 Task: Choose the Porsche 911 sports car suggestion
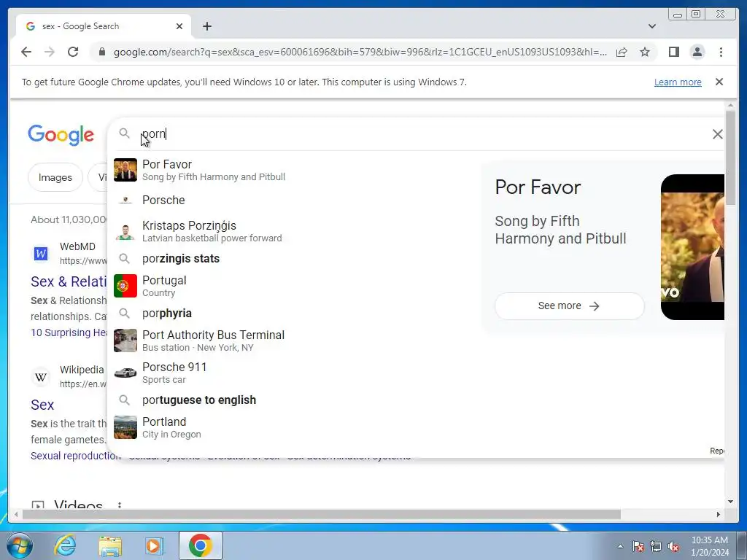point(290,373)
